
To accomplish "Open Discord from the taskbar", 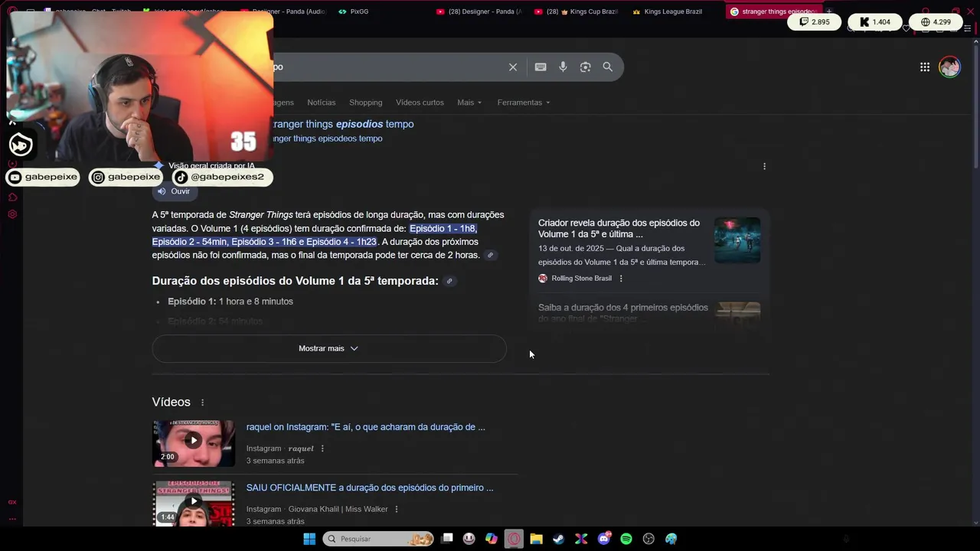I will (x=604, y=539).
